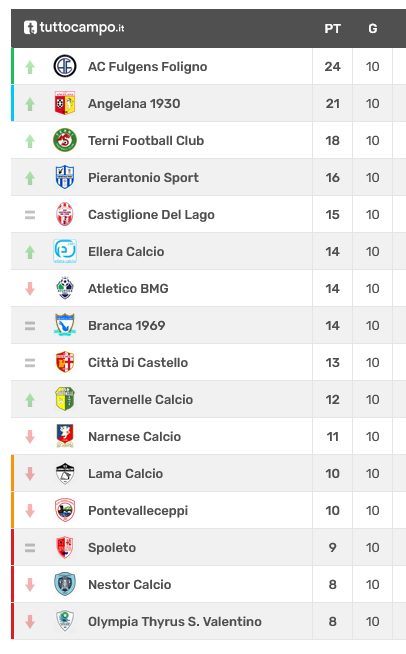Click the green up arrow beside Ellera Calcio

tap(30, 252)
